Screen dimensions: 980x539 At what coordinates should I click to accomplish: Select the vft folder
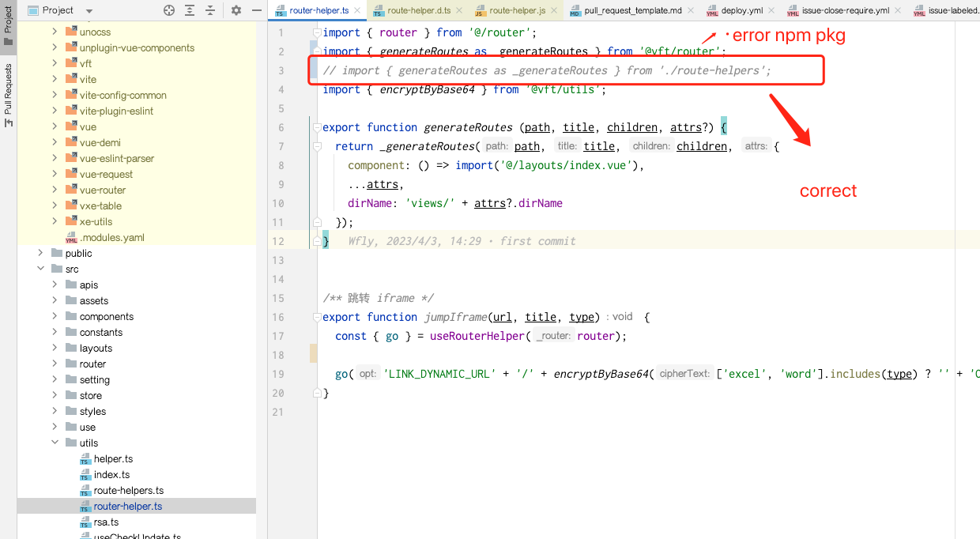[85, 63]
